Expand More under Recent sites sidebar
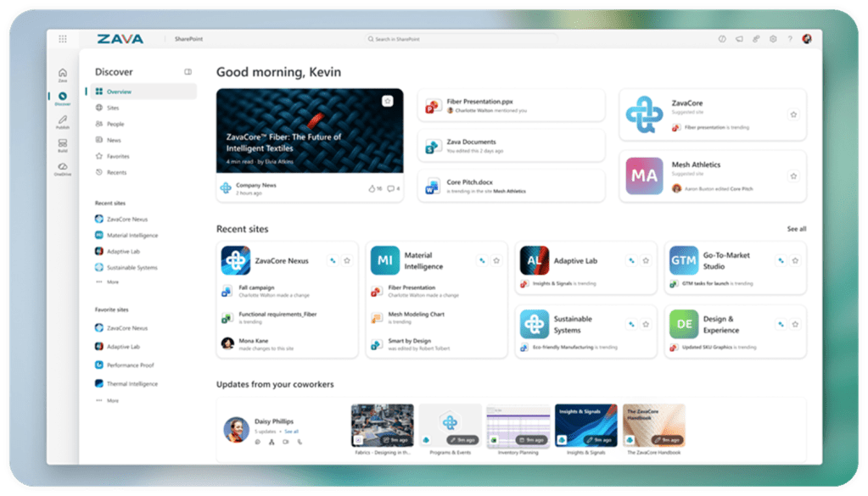This screenshot has width=868, height=496. point(112,282)
